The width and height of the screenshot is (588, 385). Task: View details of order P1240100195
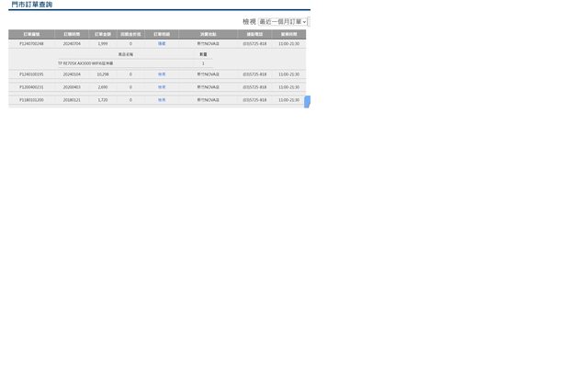tap(162, 74)
